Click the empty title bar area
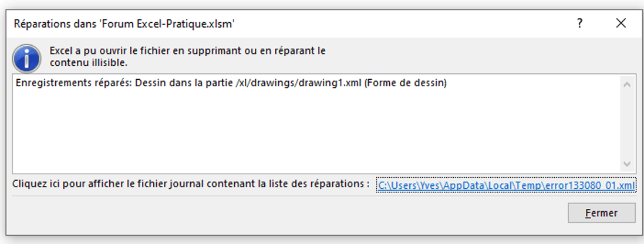 click(x=399, y=24)
